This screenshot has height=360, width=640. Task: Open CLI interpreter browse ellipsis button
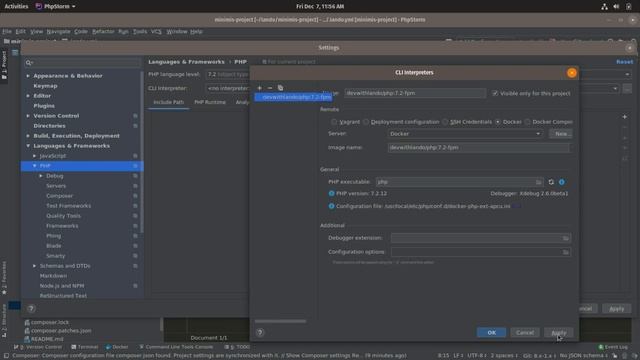pos(627,89)
